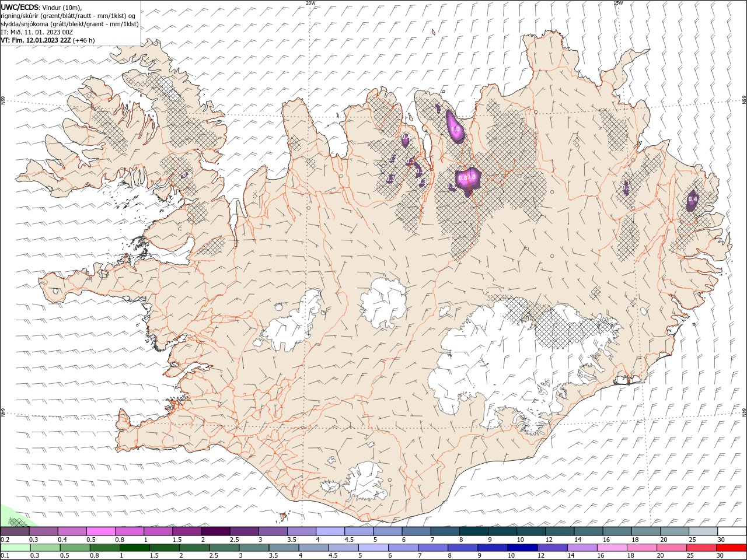Select the dark teal swatch labeled 8
The image size is (747, 560).
click(474, 531)
